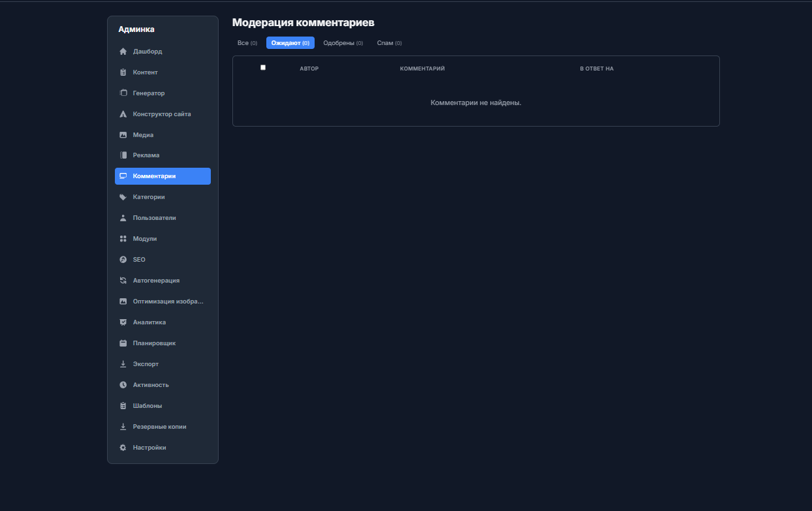Click the Дашборд home icon
The image size is (812, 511).
tap(123, 52)
